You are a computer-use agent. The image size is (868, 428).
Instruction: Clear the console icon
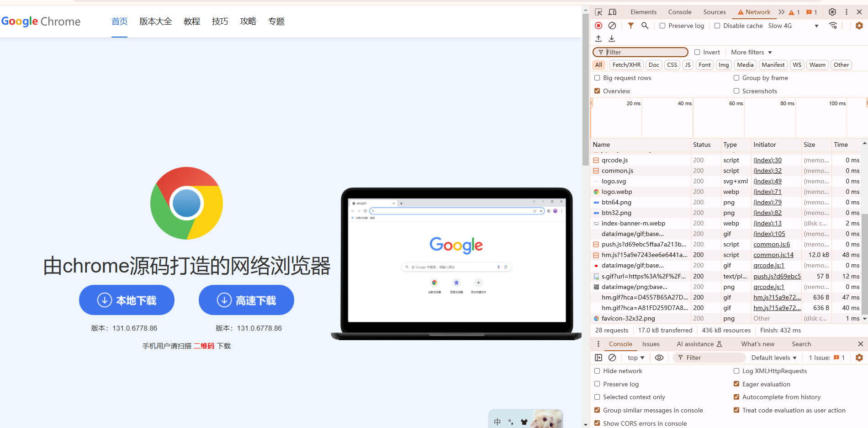pyautogui.click(x=612, y=358)
